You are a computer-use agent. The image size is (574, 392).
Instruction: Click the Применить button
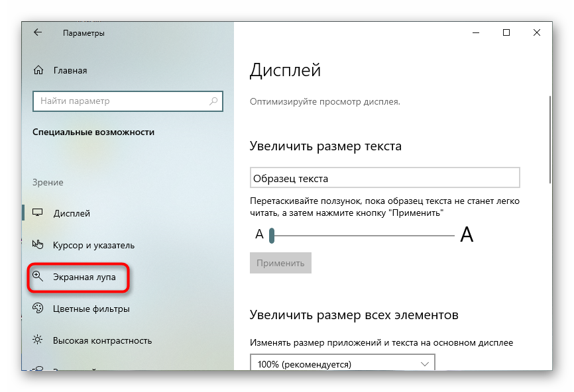pyautogui.click(x=280, y=263)
